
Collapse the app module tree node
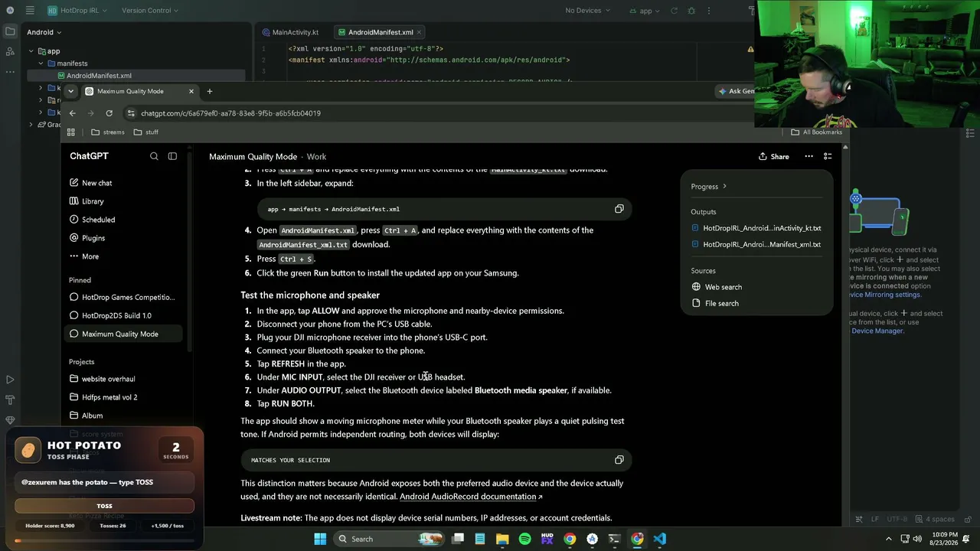click(x=31, y=51)
